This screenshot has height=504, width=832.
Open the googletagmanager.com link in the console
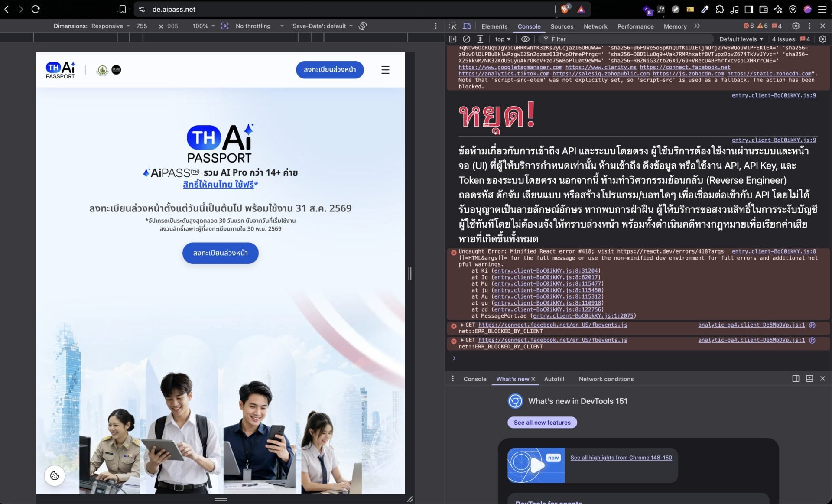click(510, 67)
